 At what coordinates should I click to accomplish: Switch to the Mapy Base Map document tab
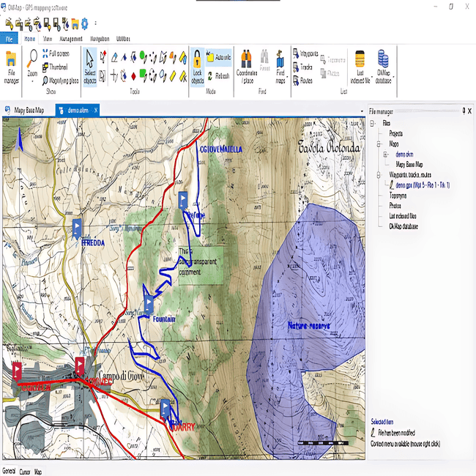(x=26, y=110)
